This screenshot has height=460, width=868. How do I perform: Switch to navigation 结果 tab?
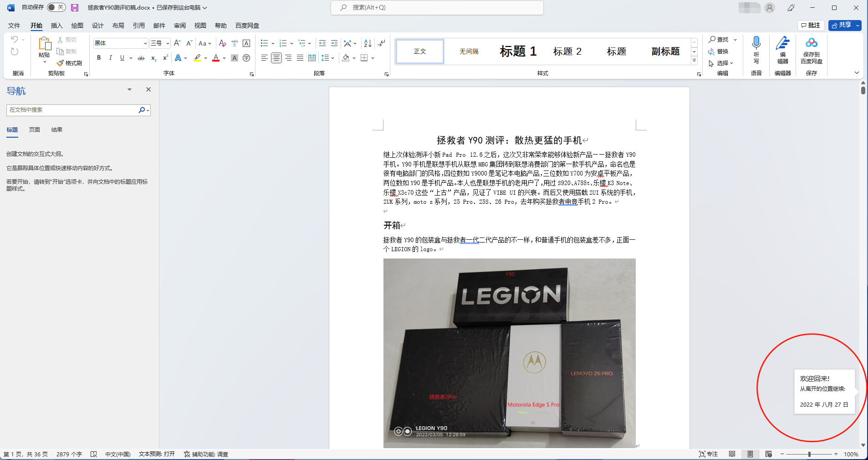coord(57,130)
